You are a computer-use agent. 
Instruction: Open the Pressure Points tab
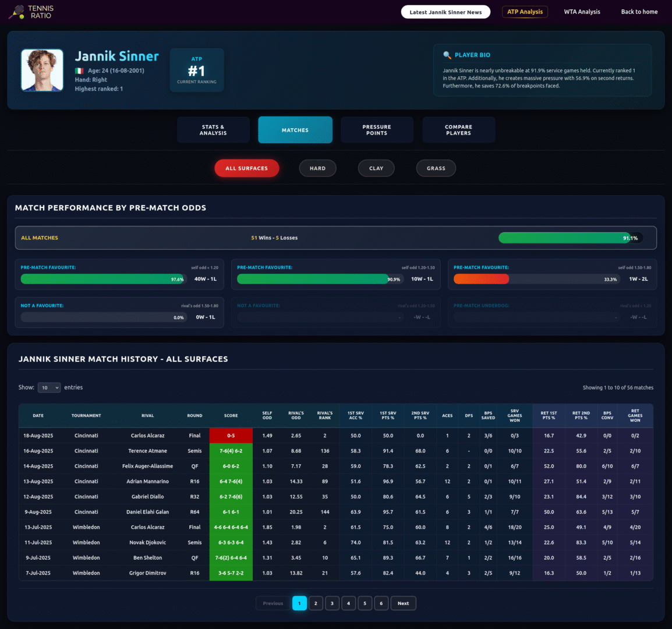point(377,130)
